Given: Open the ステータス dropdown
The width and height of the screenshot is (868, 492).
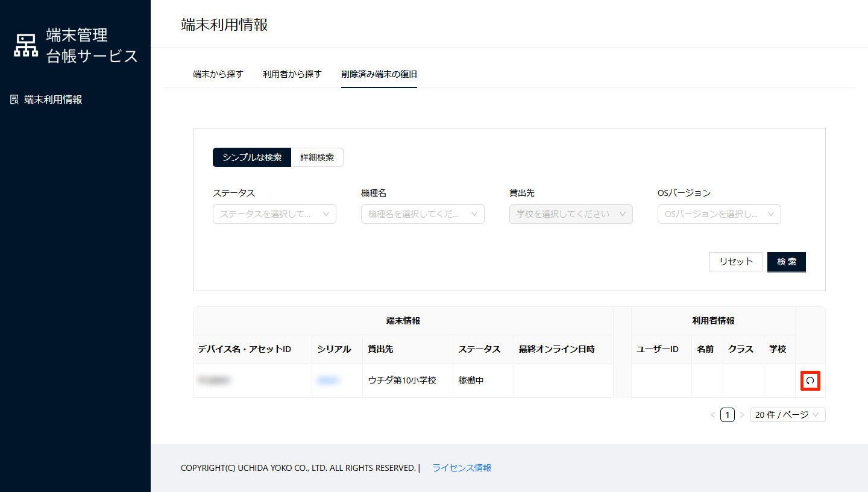Looking at the screenshot, I should point(274,214).
